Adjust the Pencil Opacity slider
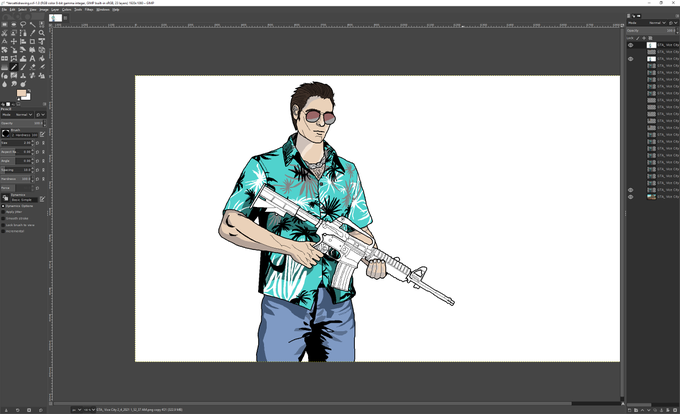The width and height of the screenshot is (680, 414). pyautogui.click(x=22, y=124)
